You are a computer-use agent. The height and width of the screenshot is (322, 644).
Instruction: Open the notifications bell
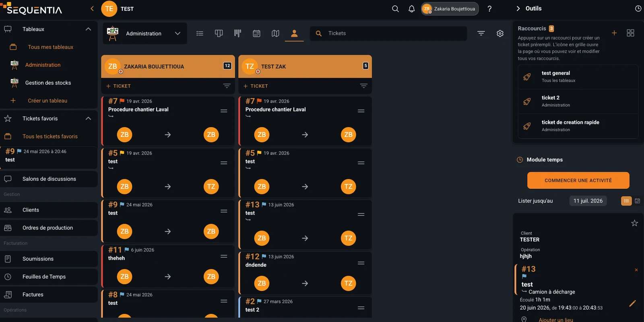pyautogui.click(x=411, y=9)
